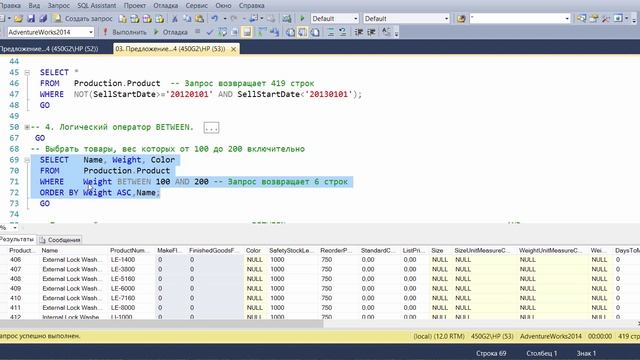Open Analysis Services MDX query
This screenshot has width=640, height=360.
[135, 19]
